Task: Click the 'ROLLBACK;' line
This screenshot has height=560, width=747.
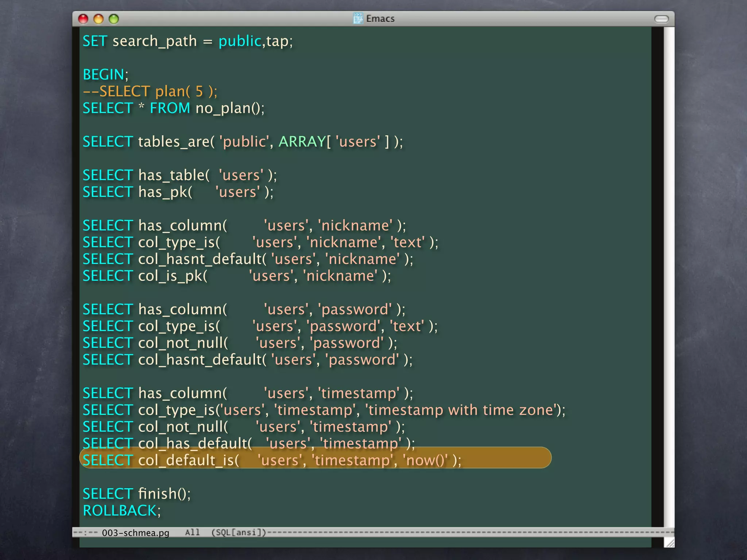Action: (121, 511)
